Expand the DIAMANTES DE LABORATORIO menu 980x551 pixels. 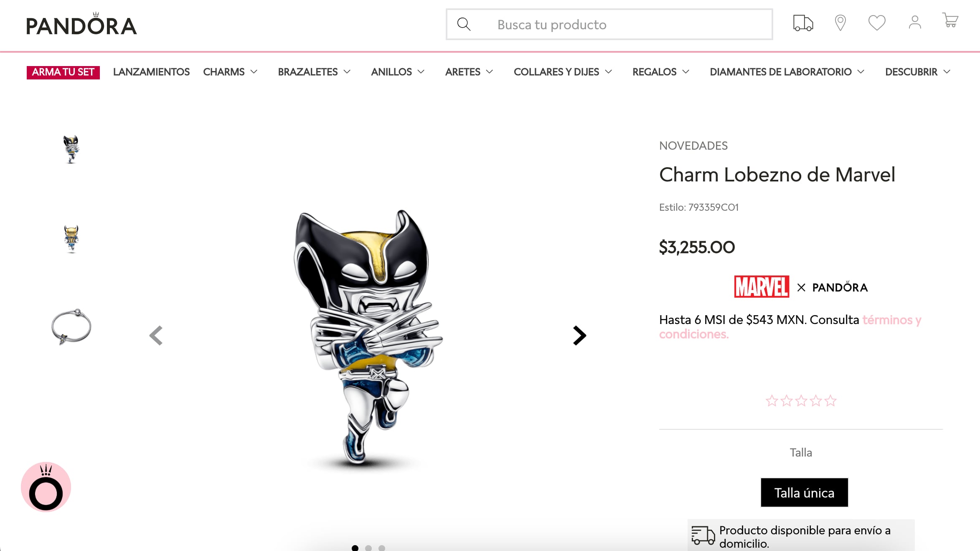[787, 71]
